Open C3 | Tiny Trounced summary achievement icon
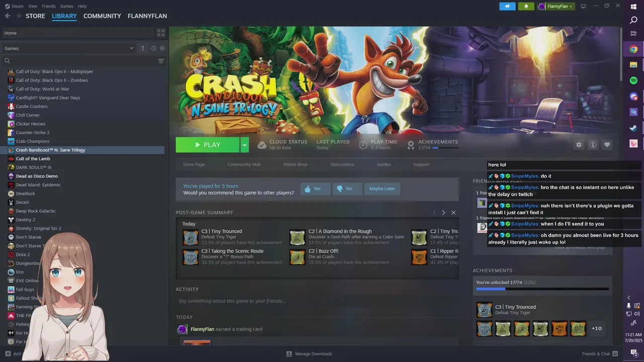The image size is (644, 362). point(191,237)
